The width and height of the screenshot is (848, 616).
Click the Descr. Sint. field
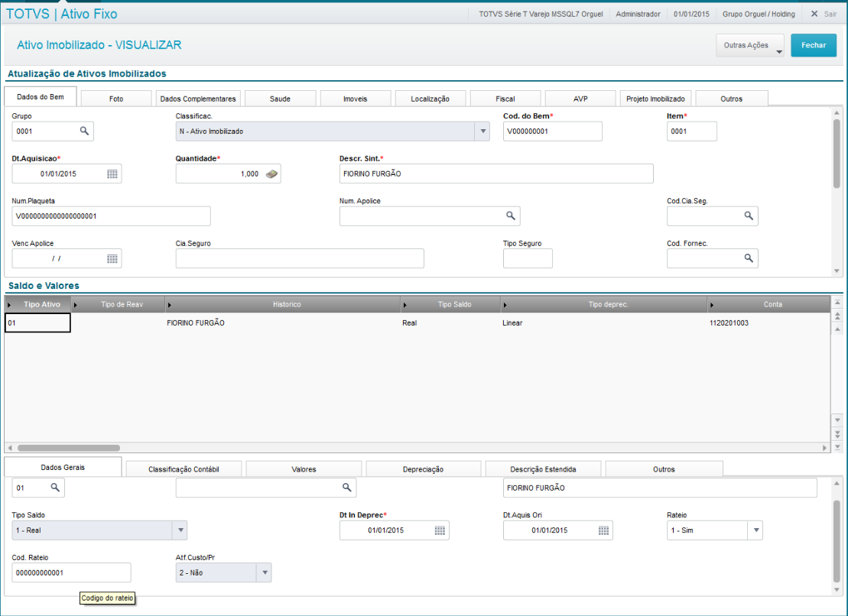coord(496,174)
